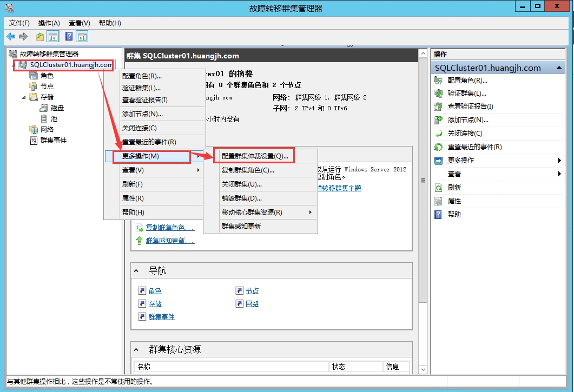Toggle the console tree pane toolbar icon
This screenshot has height=392, width=574.
[x=54, y=36]
